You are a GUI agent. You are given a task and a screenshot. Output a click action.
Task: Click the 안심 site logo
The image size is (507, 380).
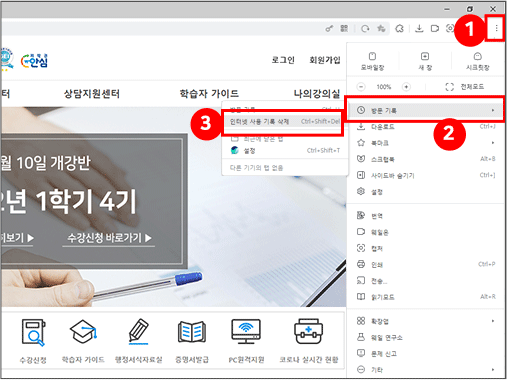coord(34,61)
